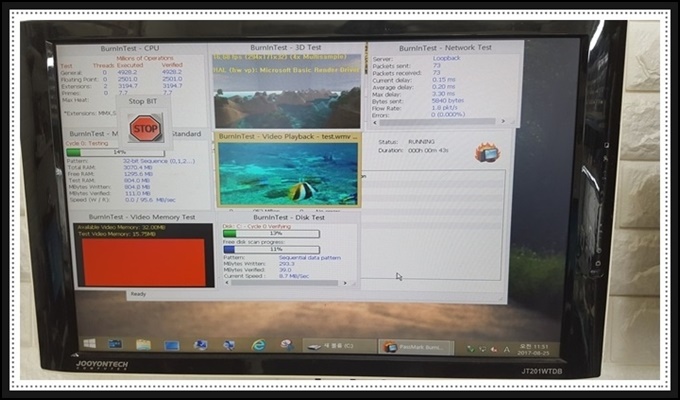Switch to the PassMark BurnInTest taskbar button
Screen dimensions: 680x400
tap(417, 348)
